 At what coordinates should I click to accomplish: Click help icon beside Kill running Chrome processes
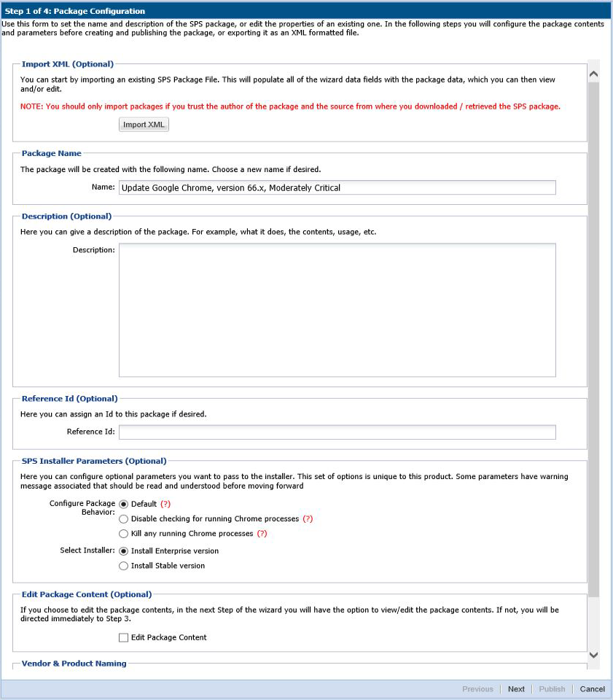(262, 534)
